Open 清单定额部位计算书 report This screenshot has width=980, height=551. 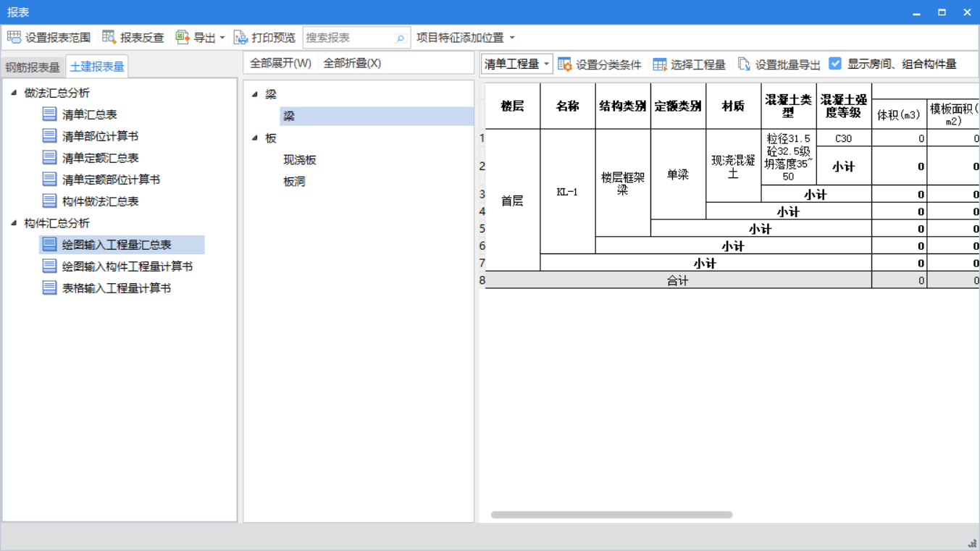point(111,180)
